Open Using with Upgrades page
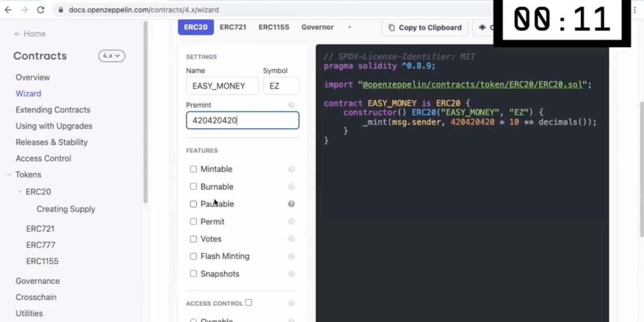 pyautogui.click(x=54, y=126)
